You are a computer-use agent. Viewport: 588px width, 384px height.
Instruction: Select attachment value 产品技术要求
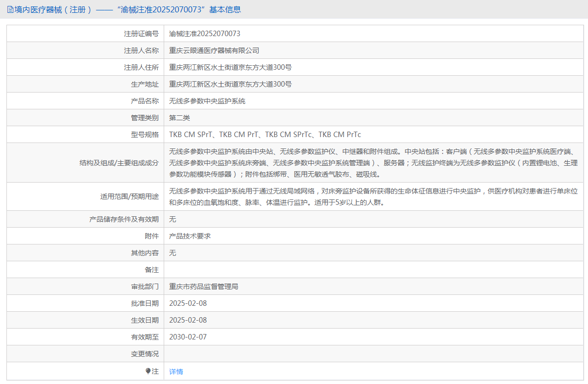click(190, 236)
